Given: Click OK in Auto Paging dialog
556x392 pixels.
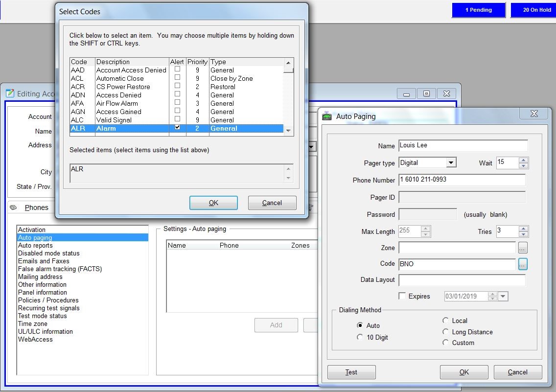Looking at the screenshot, I should pyautogui.click(x=464, y=372).
